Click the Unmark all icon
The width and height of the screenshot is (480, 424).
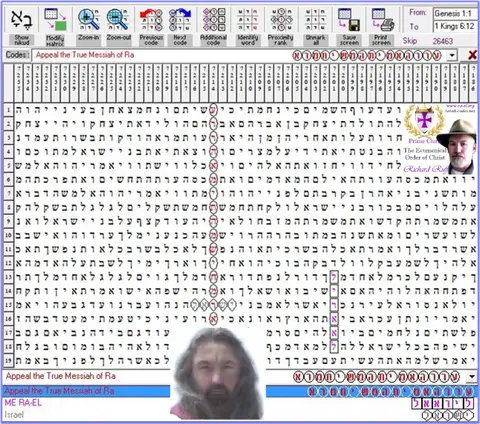315,20
